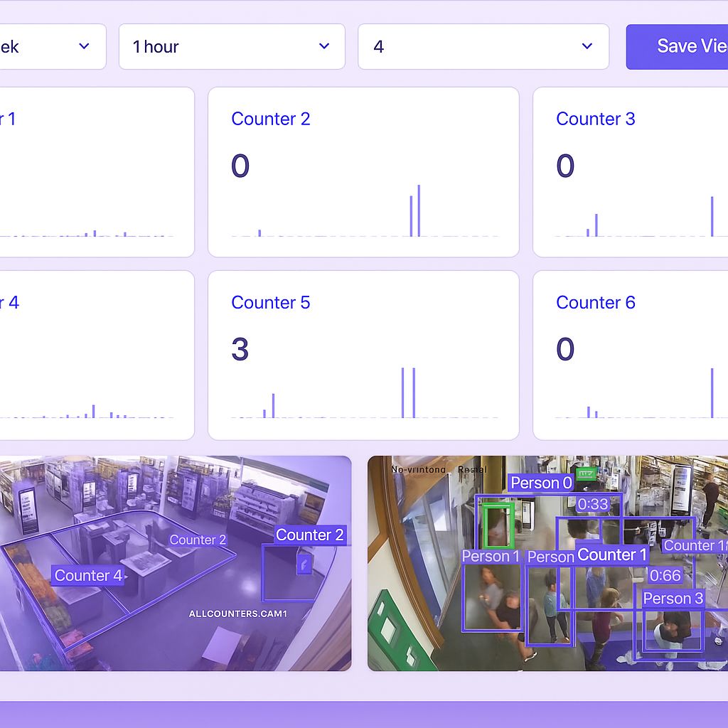
Task: Click the 3 value in the Counter 5 card
Action: (x=240, y=349)
